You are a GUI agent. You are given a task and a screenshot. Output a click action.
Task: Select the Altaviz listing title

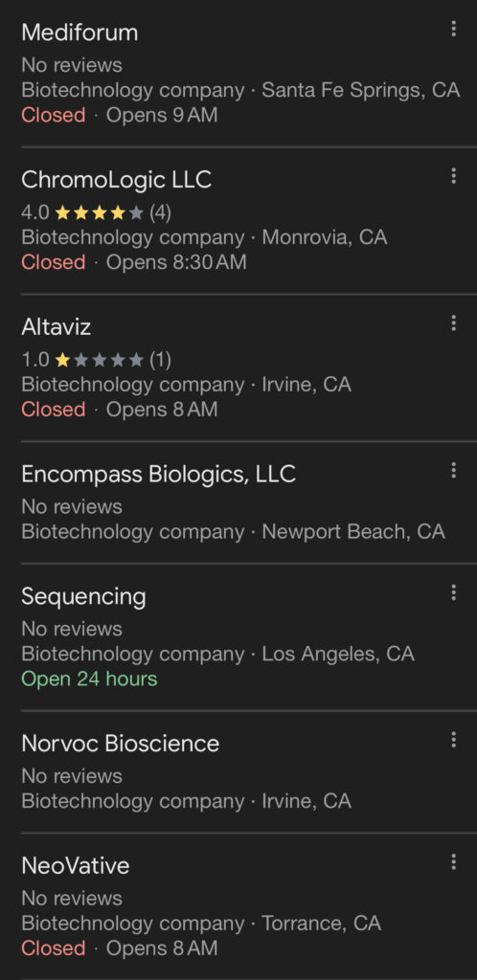pyautogui.click(x=57, y=327)
